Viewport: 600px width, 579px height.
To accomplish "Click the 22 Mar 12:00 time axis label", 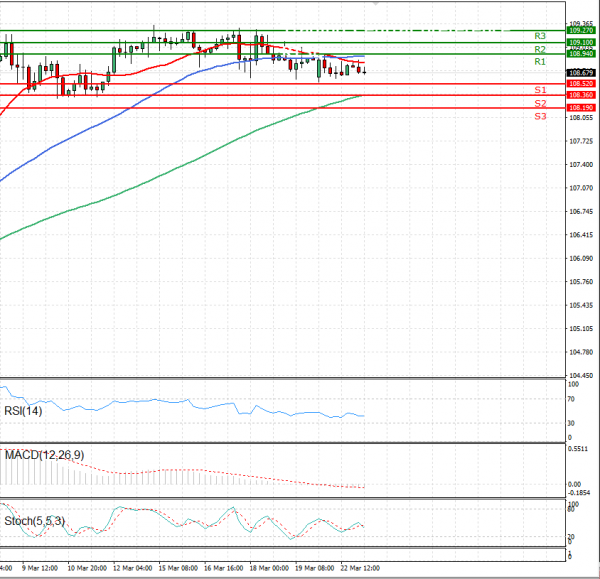I will pyautogui.click(x=362, y=568).
